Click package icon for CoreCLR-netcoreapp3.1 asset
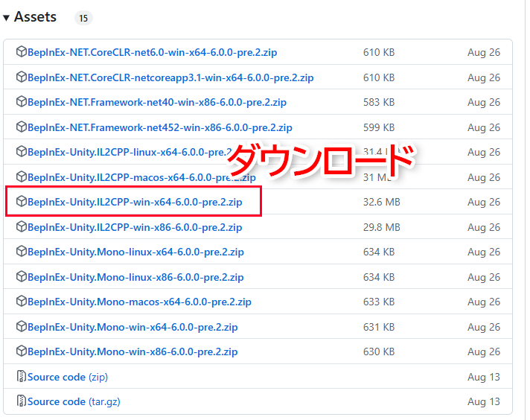The image size is (530, 420). [x=22, y=77]
